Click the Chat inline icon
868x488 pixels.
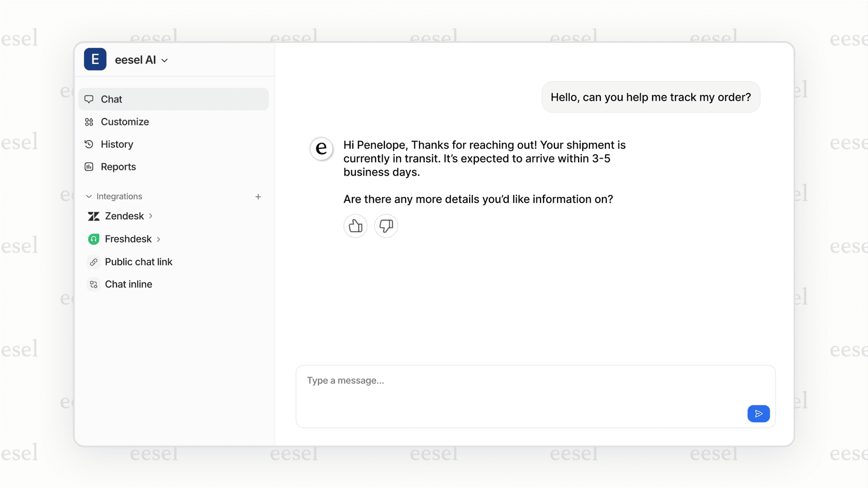[94, 285]
